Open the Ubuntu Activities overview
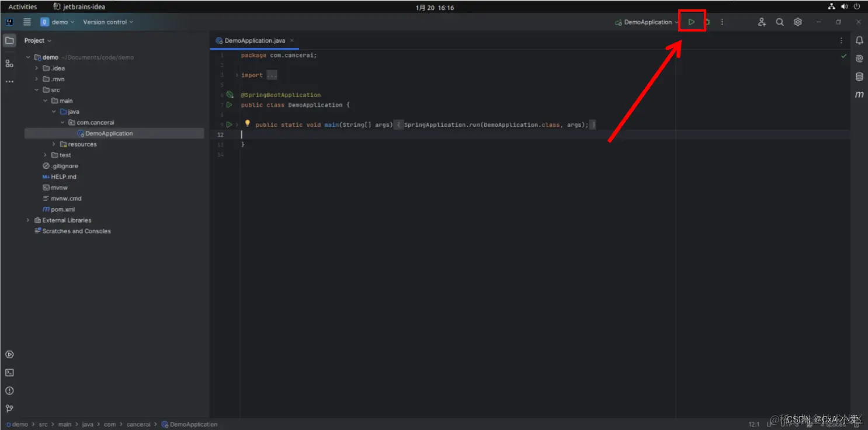The width and height of the screenshot is (868, 430). [22, 7]
